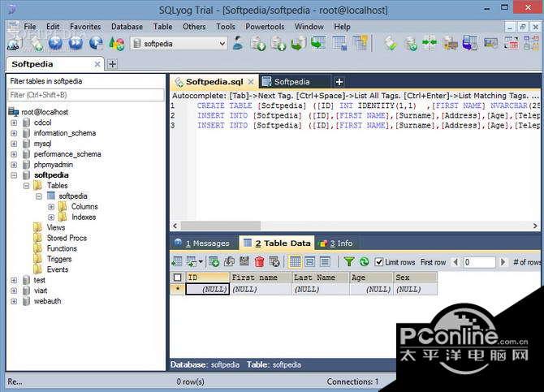Click the schema designer icon at toolbar end

point(532,43)
